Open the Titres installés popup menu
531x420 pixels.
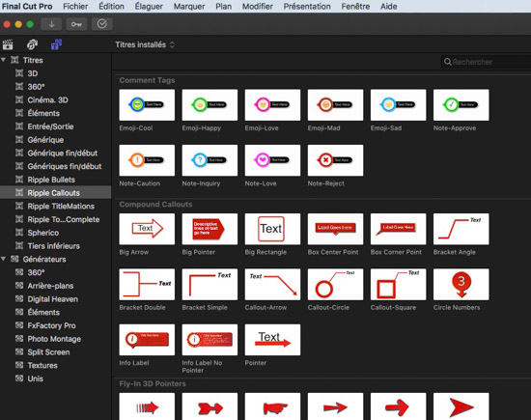click(x=145, y=44)
